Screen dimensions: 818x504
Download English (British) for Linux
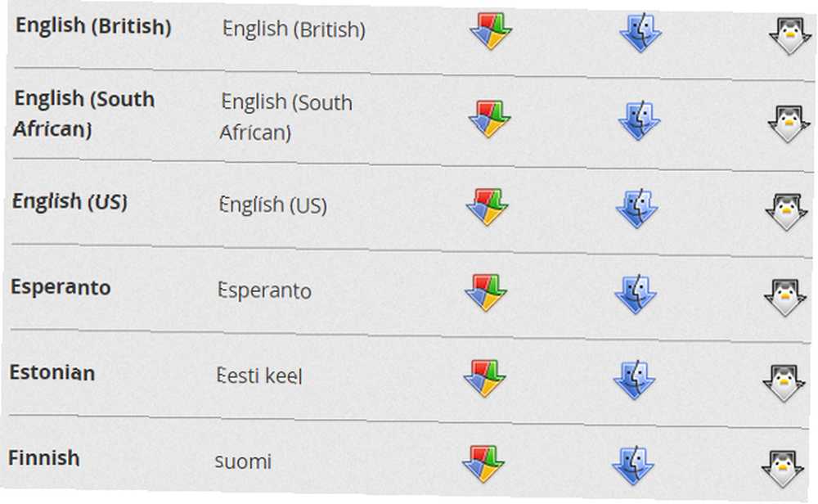(790, 35)
